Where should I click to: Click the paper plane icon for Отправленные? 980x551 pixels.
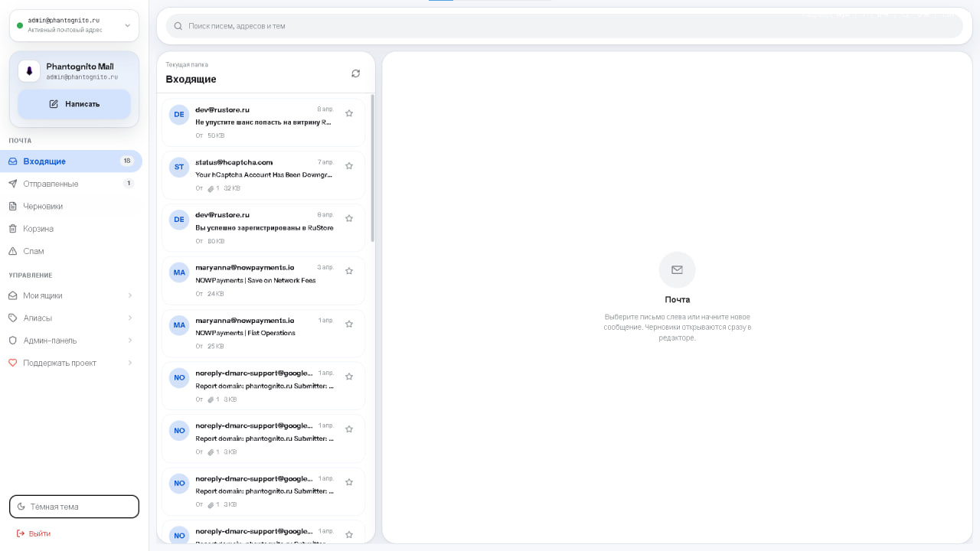coord(12,184)
